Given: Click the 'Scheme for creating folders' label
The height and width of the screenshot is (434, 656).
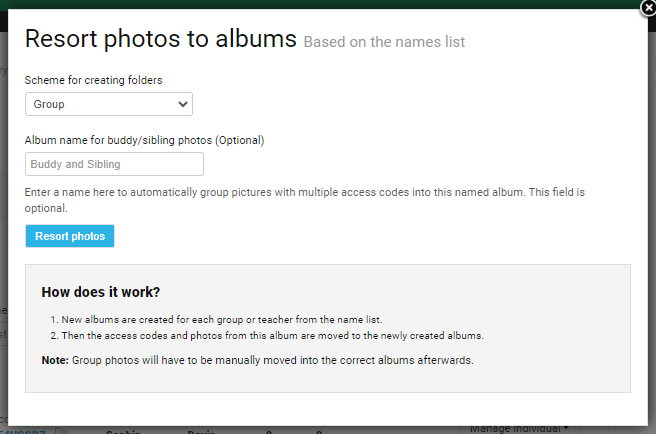Looking at the screenshot, I should coord(93,80).
